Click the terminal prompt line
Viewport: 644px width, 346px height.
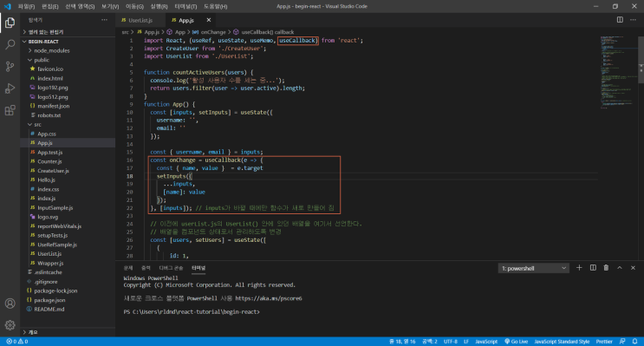[192, 312]
